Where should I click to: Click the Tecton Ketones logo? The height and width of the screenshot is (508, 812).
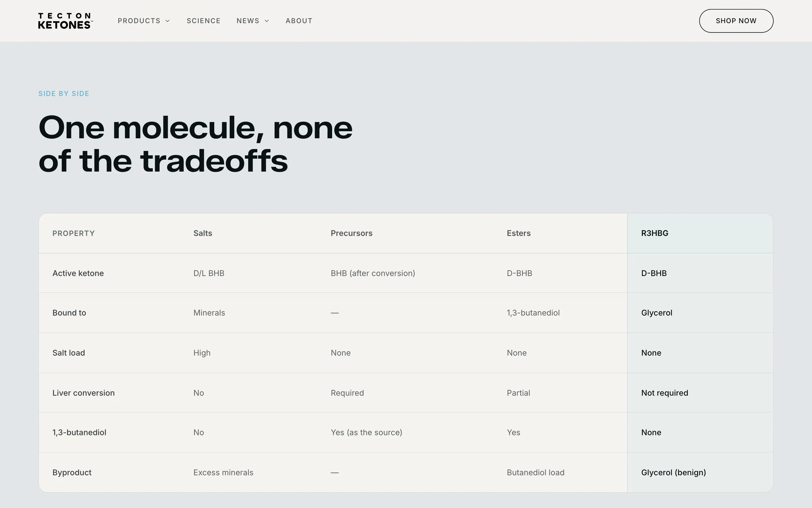tap(65, 21)
